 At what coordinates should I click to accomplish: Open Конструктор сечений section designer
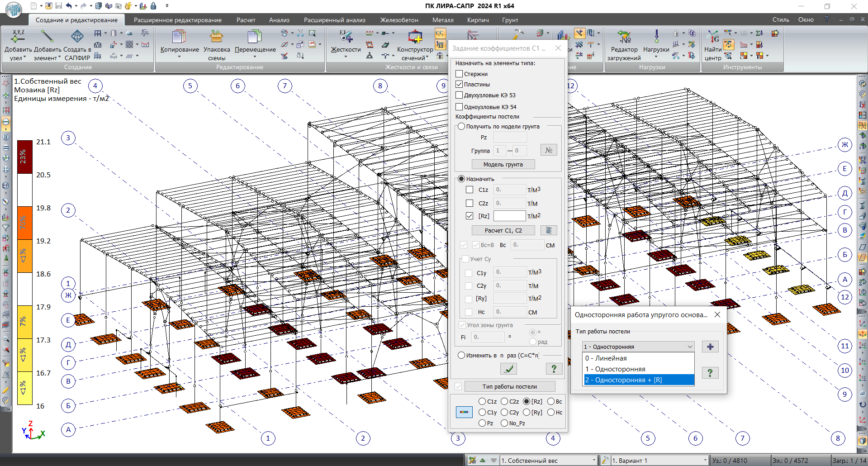pyautogui.click(x=415, y=37)
